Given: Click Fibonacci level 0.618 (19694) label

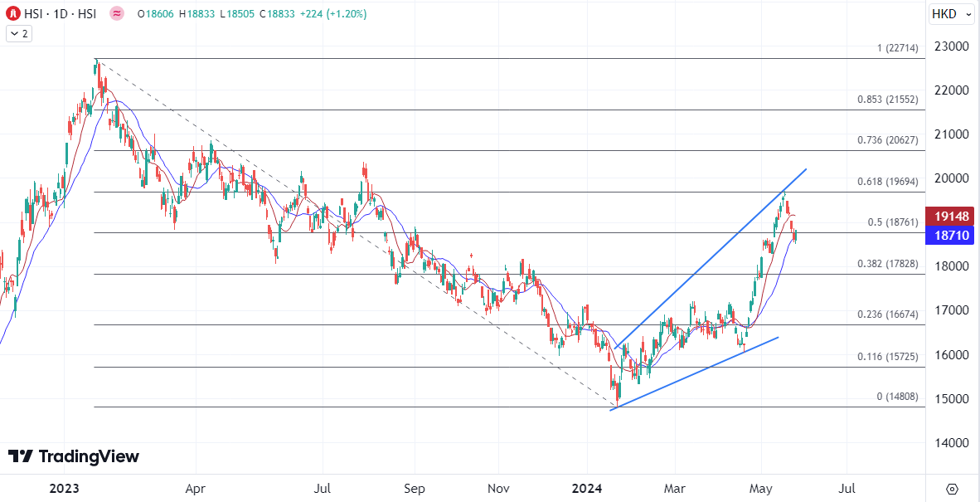Looking at the screenshot, I should tap(887, 181).
